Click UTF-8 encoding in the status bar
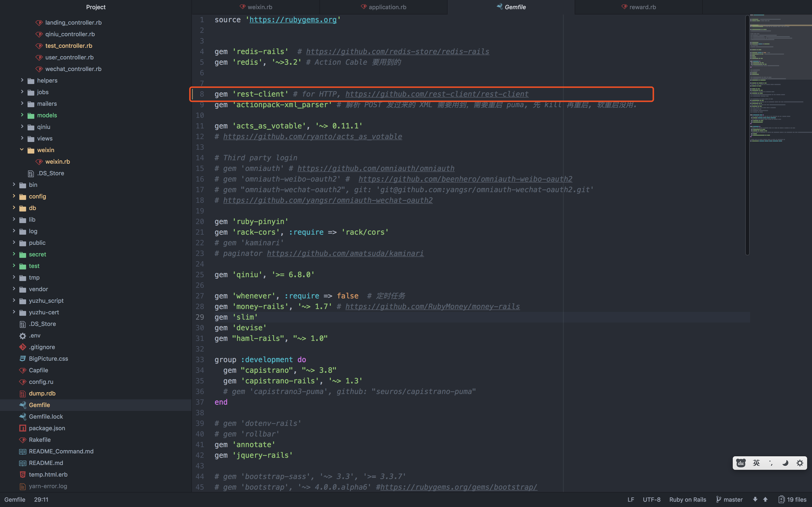This screenshot has width=812, height=507. coord(652,500)
